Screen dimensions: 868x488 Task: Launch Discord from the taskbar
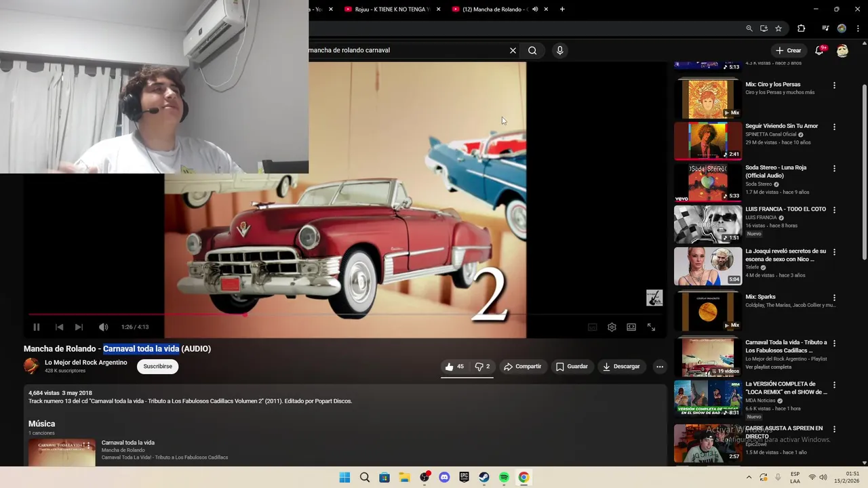(444, 477)
